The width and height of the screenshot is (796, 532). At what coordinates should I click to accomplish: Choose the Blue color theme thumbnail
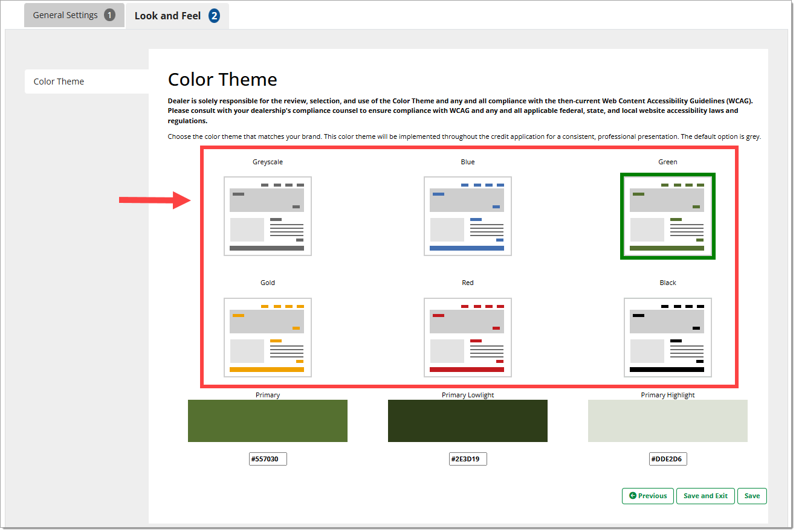[467, 216]
